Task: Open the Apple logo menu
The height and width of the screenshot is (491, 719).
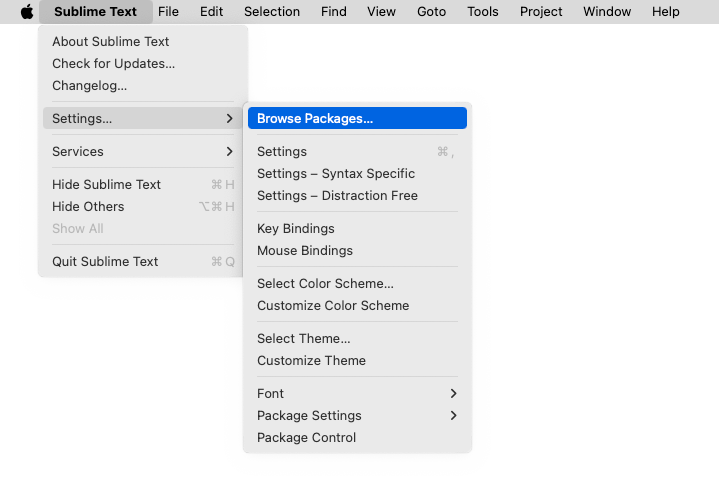Action: point(27,11)
